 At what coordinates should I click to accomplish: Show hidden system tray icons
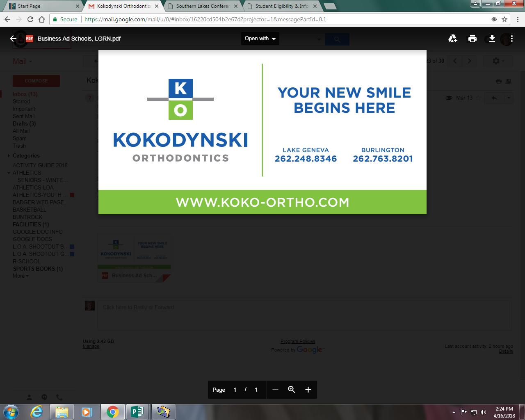pyautogui.click(x=454, y=412)
